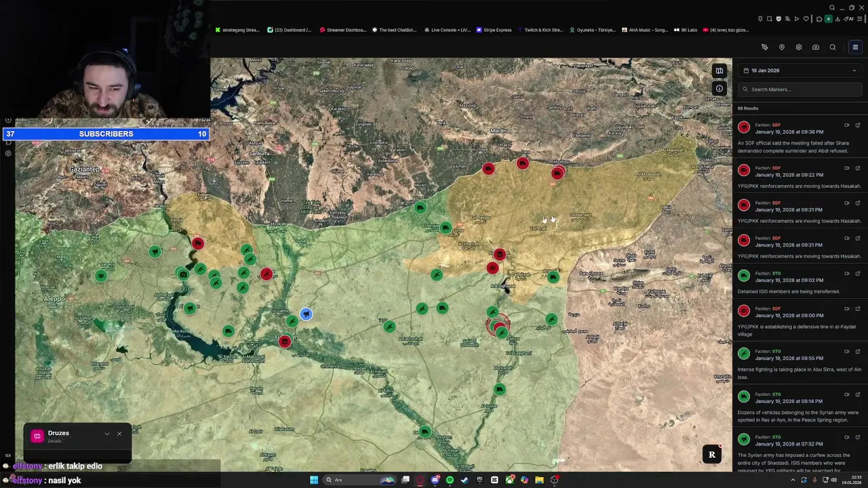Click the browser downloads icon
This screenshot has width=868, height=488.
click(x=837, y=19)
